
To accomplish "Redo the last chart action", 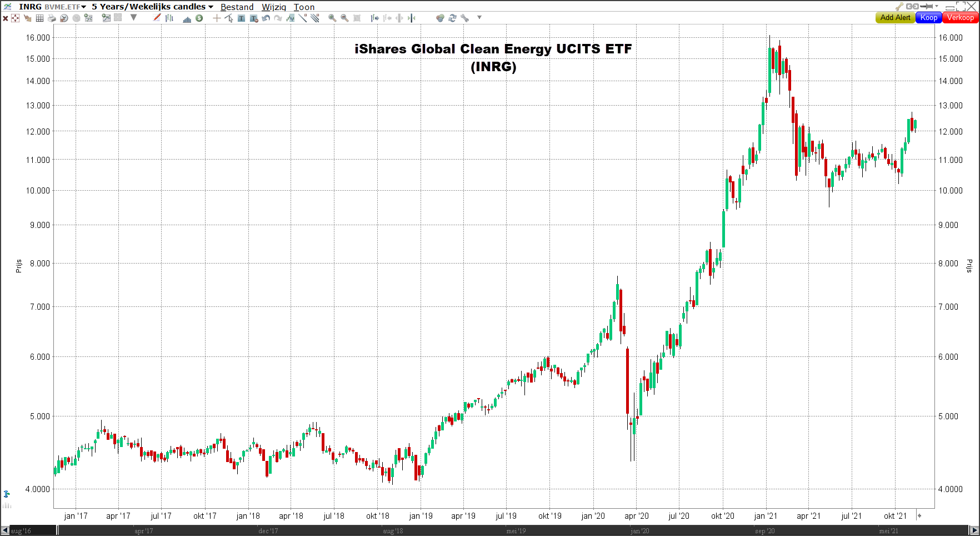I will (x=278, y=18).
